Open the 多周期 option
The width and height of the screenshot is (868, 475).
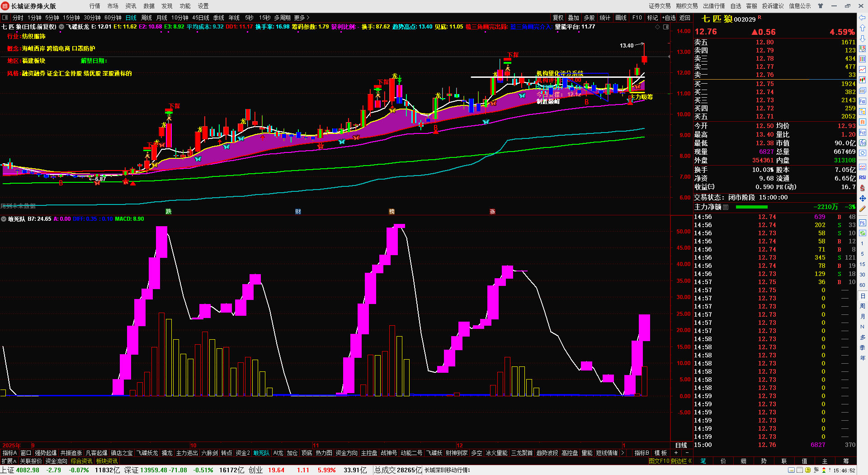(x=282, y=18)
